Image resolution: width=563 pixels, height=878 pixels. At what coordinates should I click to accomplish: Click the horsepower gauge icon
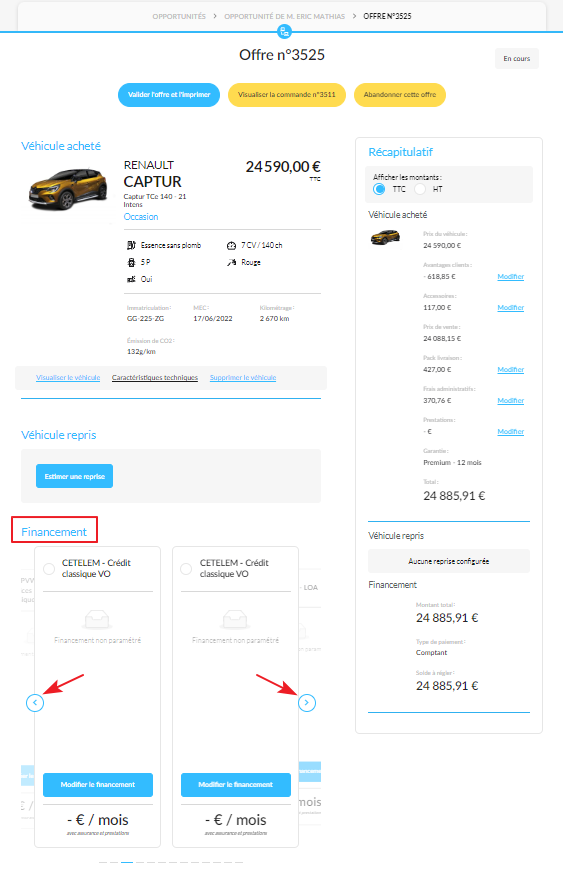pyautogui.click(x=231, y=245)
